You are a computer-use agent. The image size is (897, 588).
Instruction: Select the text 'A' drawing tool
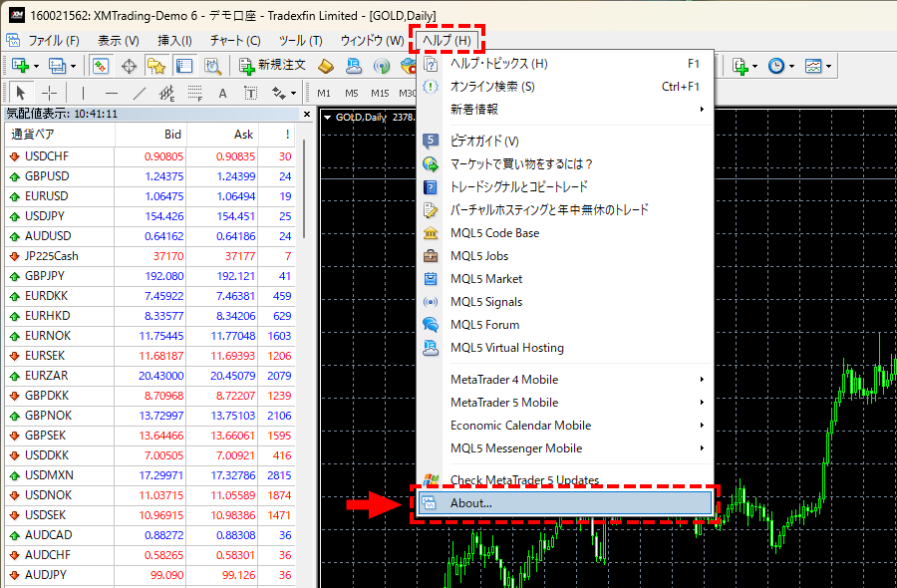[222, 94]
